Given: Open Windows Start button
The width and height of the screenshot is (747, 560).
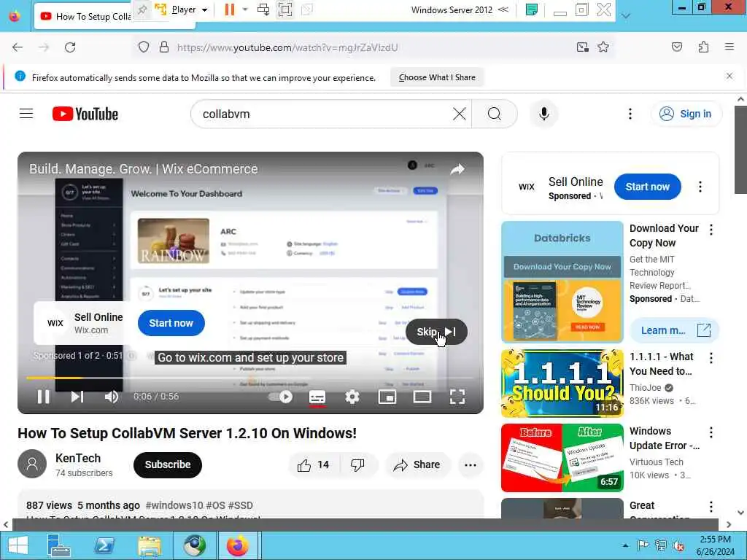Looking at the screenshot, I should (18, 545).
